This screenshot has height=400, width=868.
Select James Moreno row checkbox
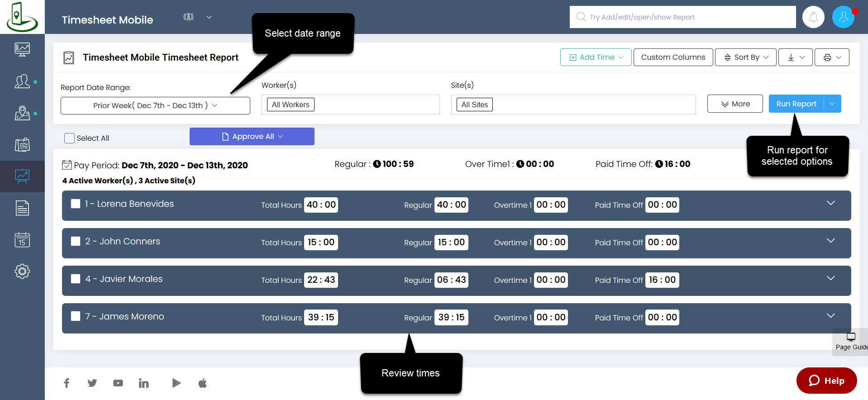point(76,316)
